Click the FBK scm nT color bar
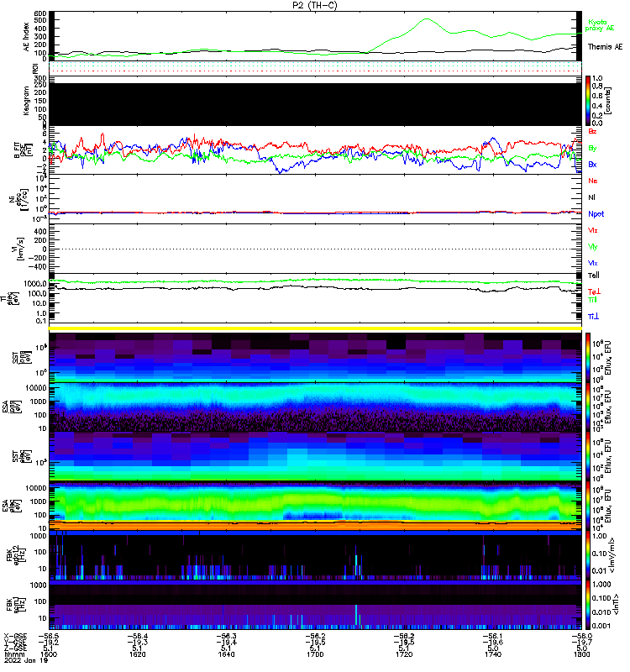The image size is (630, 672). 588,605
